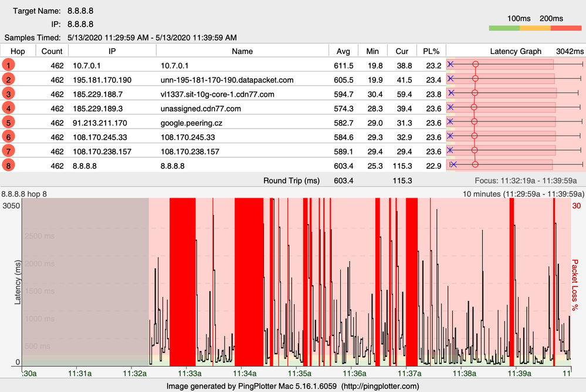Image resolution: width=586 pixels, height=392 pixels.
Task: Click the Target Name value 8.8.8.8
Action: coord(80,11)
